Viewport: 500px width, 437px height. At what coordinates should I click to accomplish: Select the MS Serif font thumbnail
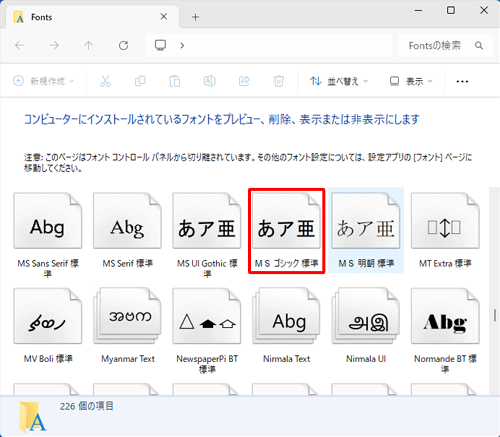(x=127, y=221)
